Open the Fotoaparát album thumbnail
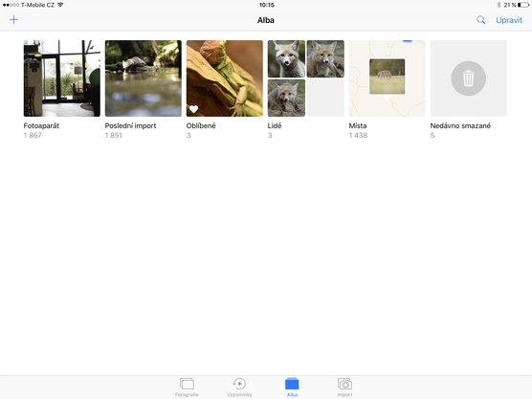This screenshot has height=399, width=532. [x=62, y=78]
